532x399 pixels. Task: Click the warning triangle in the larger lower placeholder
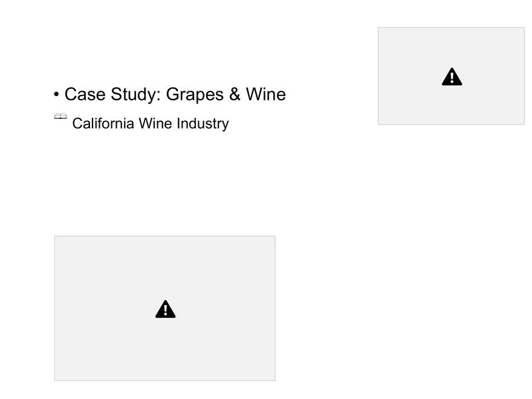pyautogui.click(x=165, y=309)
